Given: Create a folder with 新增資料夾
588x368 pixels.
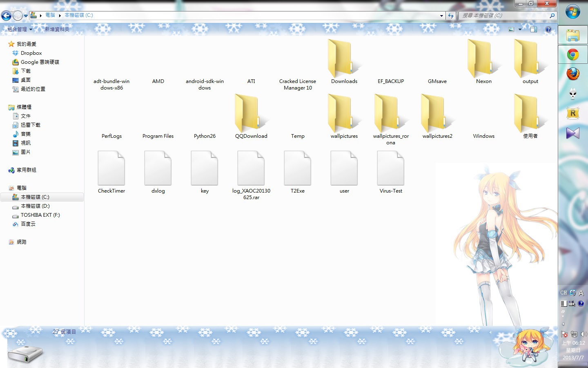Looking at the screenshot, I should [57, 29].
